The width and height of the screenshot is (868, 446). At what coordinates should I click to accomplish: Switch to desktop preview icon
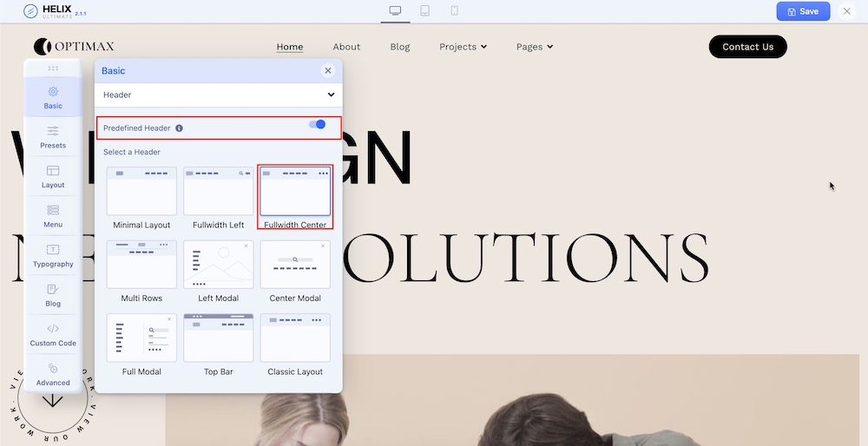pos(396,11)
